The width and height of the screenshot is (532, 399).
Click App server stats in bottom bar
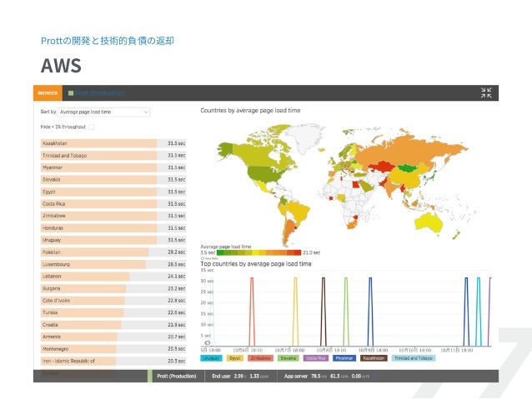click(327, 376)
